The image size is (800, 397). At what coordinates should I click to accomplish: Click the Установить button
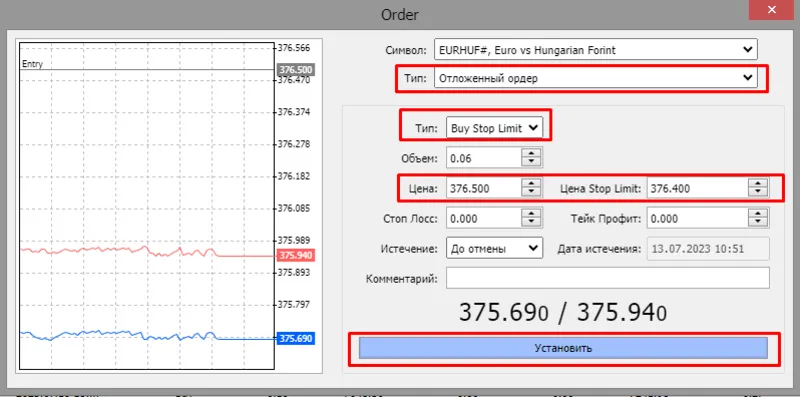(x=563, y=348)
